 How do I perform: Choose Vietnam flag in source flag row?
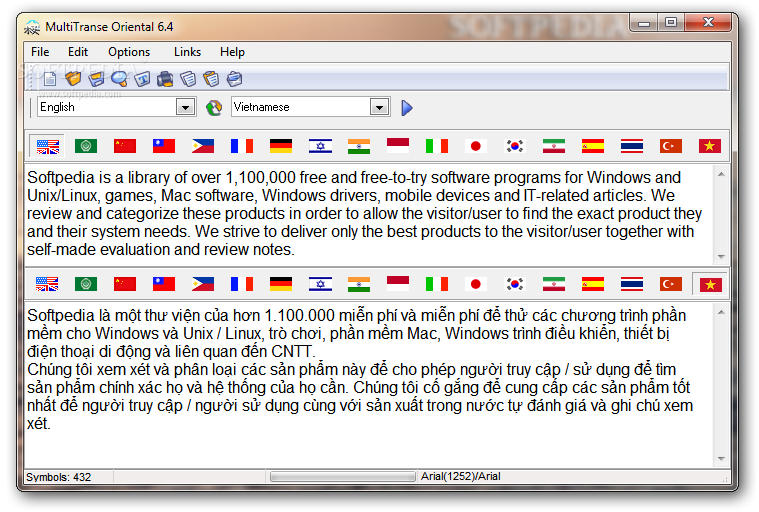710,146
